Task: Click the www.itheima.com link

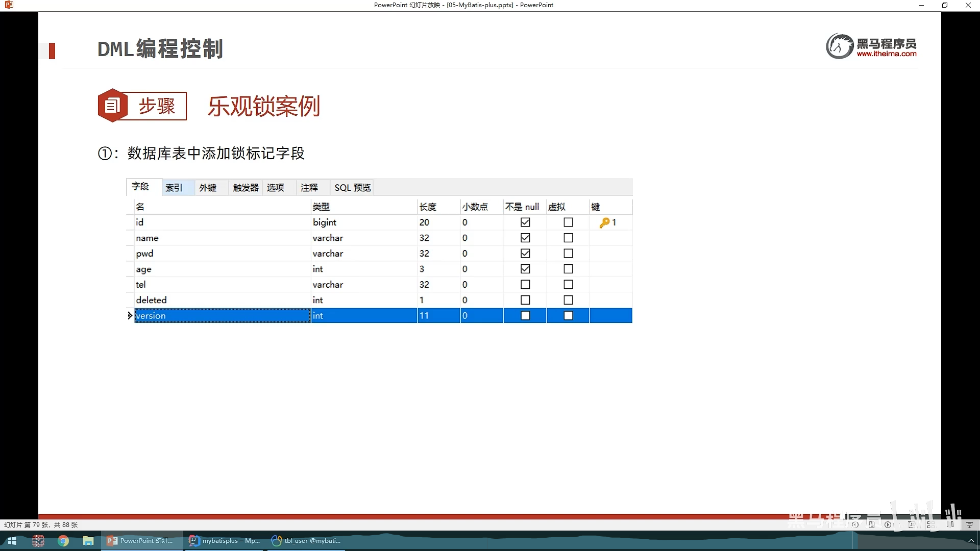Action: 886,54
